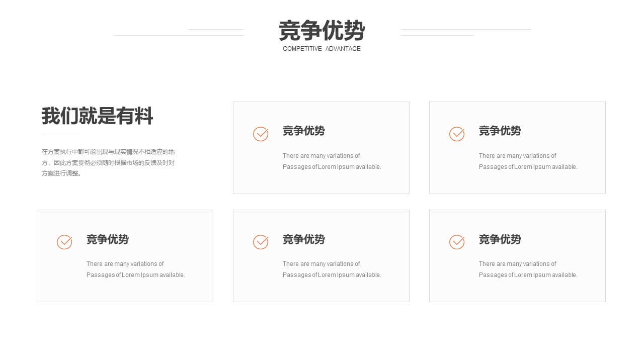
Task: Click the Lorem Ipsum text in the top-middle card
Action: [332, 161]
